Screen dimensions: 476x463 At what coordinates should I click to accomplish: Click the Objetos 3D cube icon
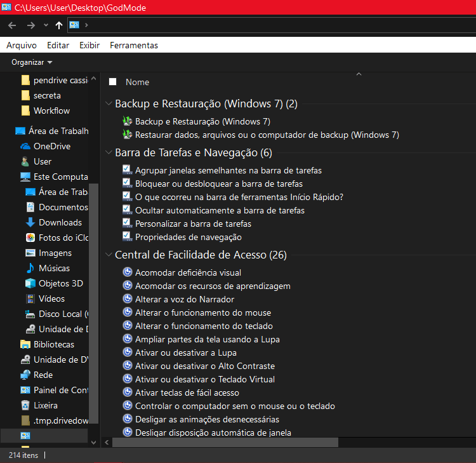30,283
